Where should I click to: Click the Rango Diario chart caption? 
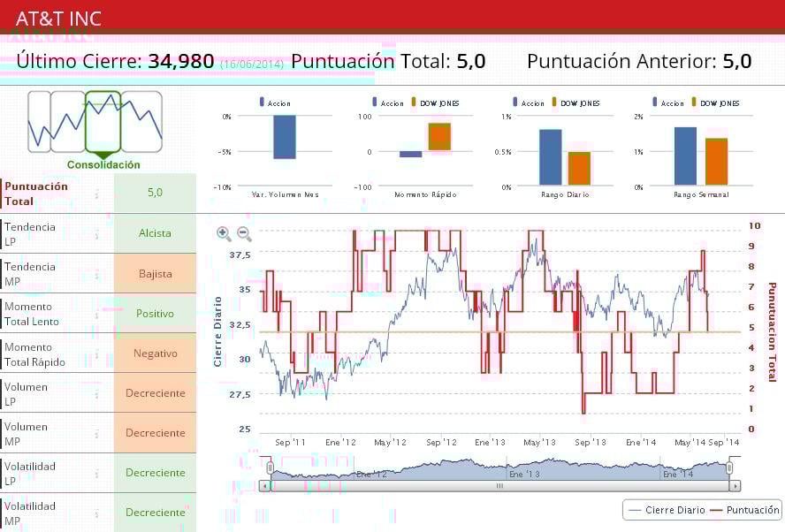(x=565, y=194)
